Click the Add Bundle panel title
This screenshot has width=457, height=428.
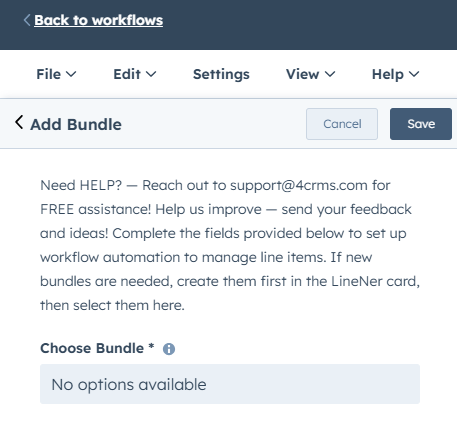pos(76,125)
